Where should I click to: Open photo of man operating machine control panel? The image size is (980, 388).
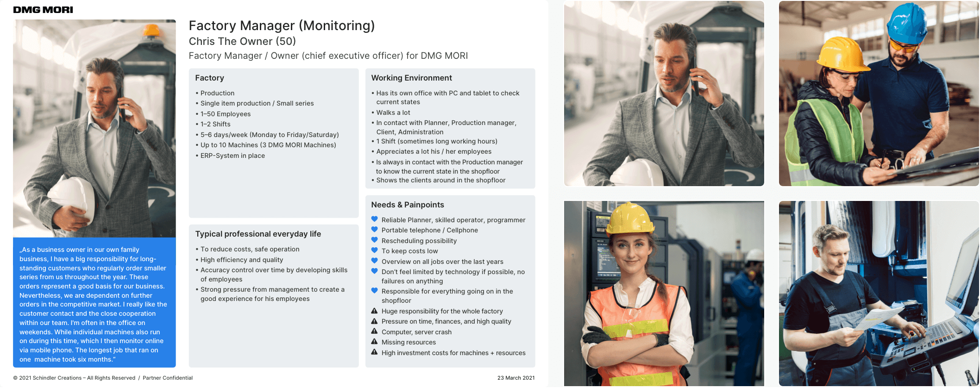(x=879, y=294)
